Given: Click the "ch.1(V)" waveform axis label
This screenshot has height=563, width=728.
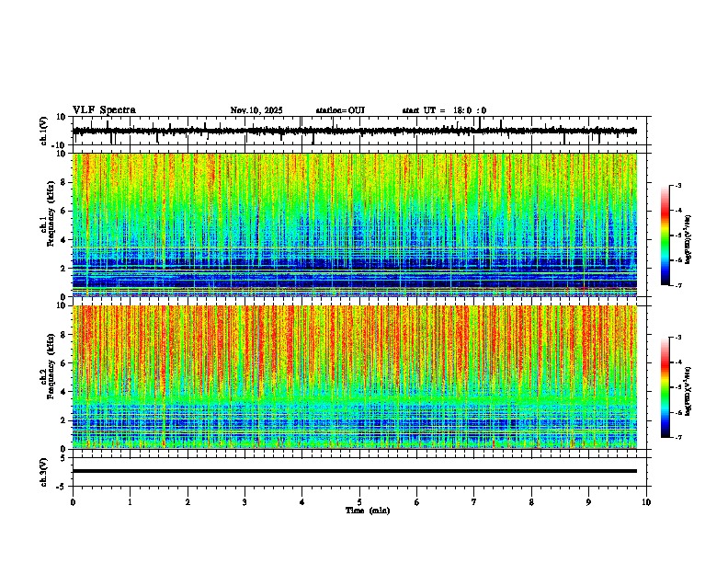Looking at the screenshot, I should [x=44, y=131].
